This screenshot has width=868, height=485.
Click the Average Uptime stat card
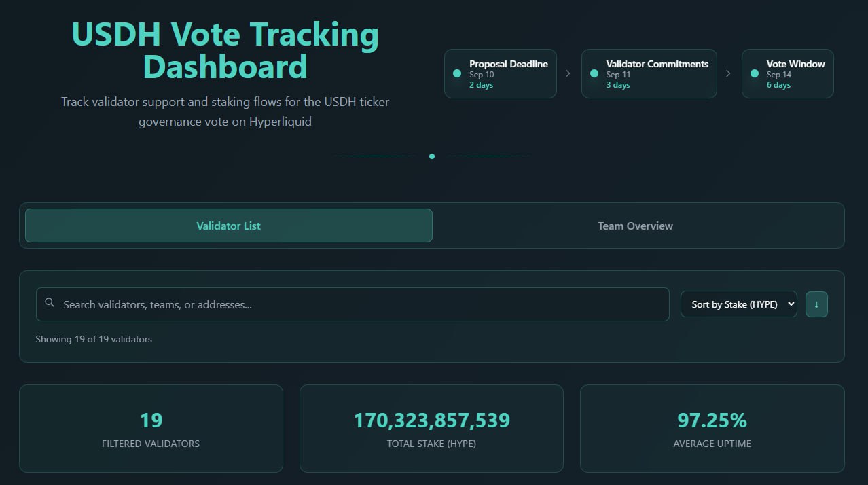[712, 429]
